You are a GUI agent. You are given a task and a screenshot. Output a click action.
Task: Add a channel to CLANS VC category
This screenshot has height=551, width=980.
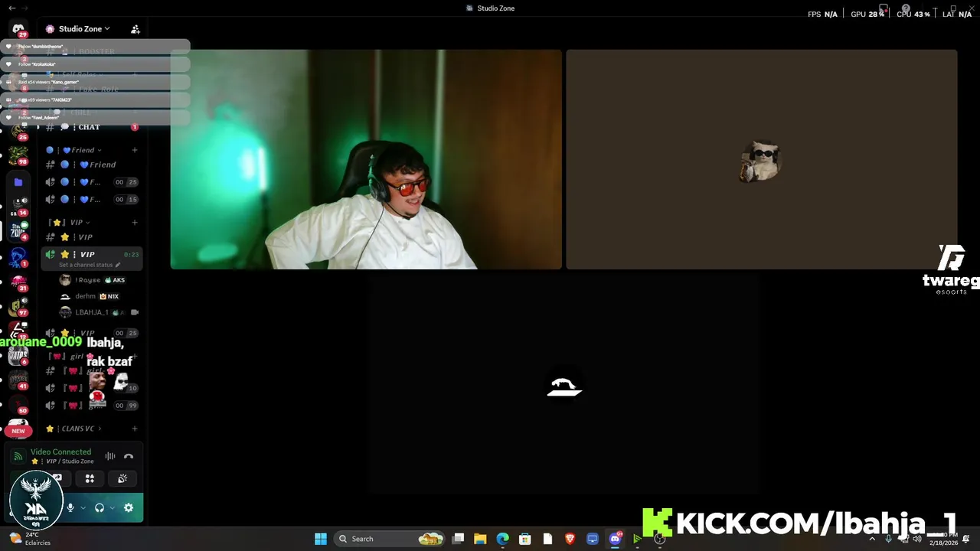pos(135,429)
